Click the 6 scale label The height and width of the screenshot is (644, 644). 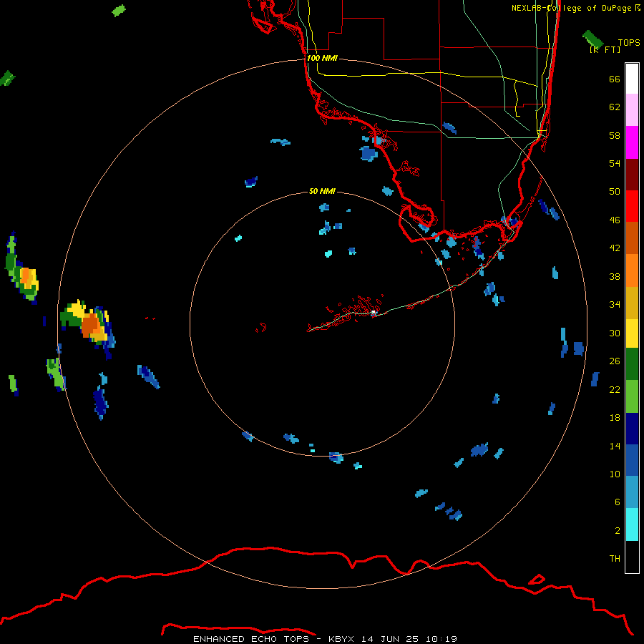(618, 502)
